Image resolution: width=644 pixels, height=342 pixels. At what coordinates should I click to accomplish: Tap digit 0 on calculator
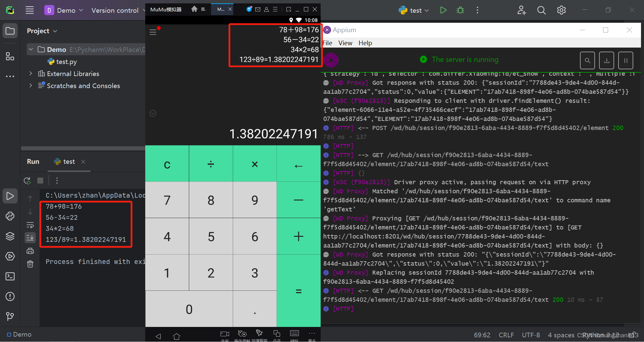[189, 309]
